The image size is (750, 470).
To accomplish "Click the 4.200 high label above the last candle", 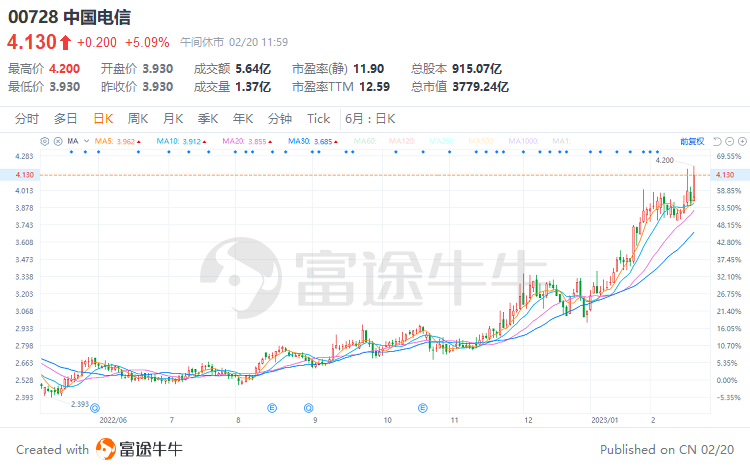I will pos(664,160).
